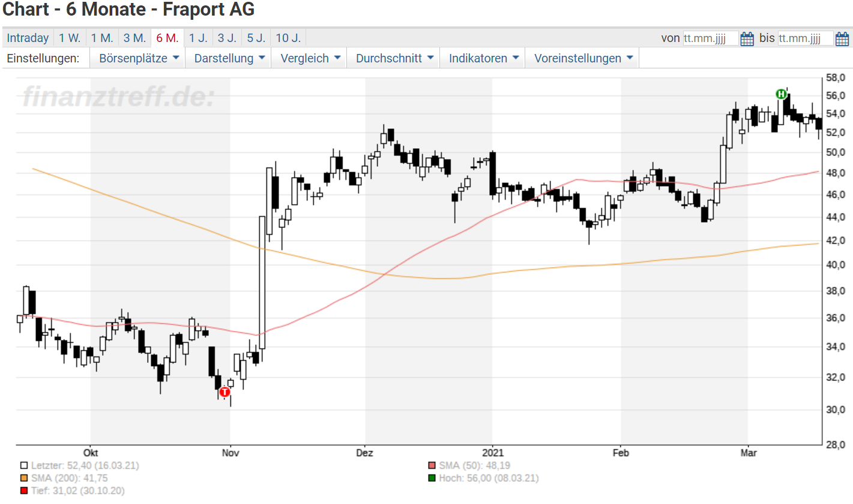Viewport: 853px width, 504px height.
Task: Switch to the Intraday tab
Action: coord(28,38)
